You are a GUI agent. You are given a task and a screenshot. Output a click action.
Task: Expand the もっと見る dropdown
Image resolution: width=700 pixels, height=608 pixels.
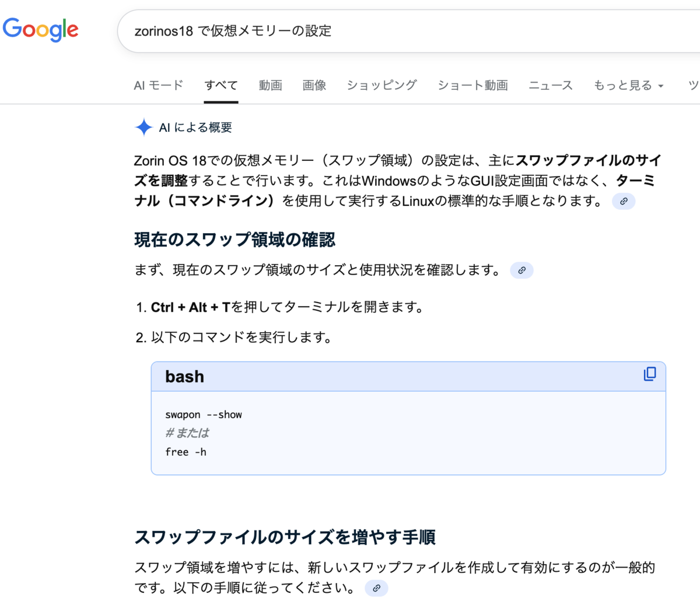pos(628,86)
